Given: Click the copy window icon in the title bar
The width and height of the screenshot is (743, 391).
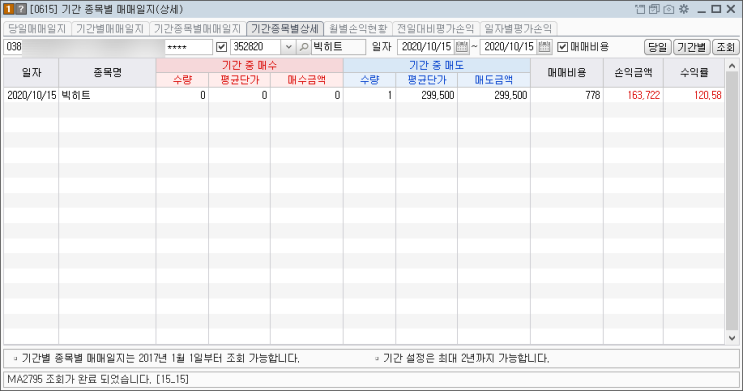Looking at the screenshot, I should click(654, 9).
